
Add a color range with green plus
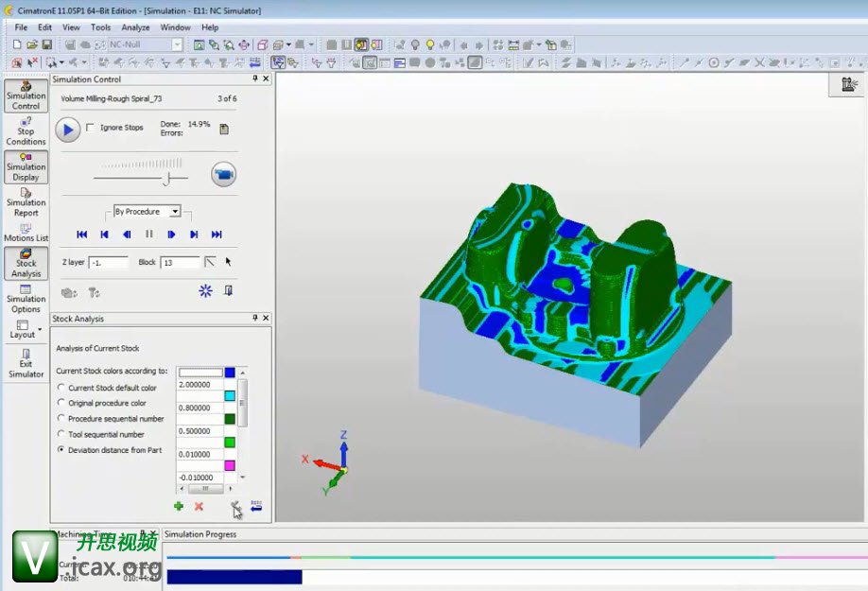[178, 507]
